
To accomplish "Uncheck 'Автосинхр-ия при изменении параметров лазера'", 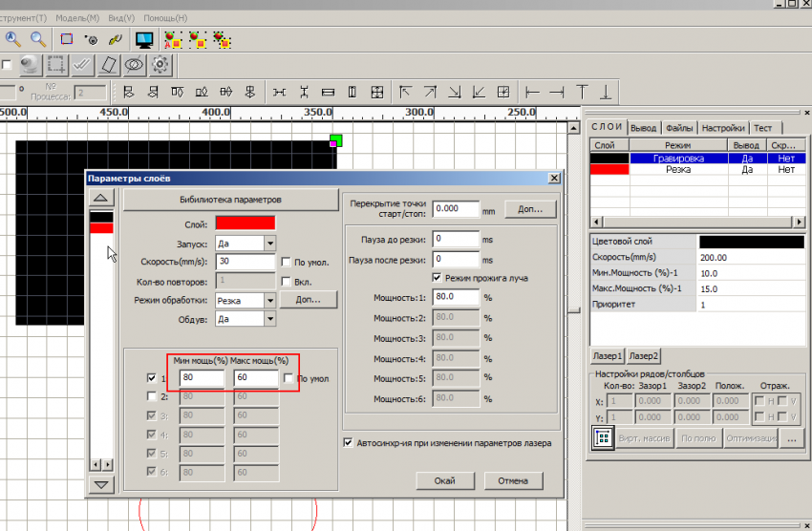I will 348,443.
